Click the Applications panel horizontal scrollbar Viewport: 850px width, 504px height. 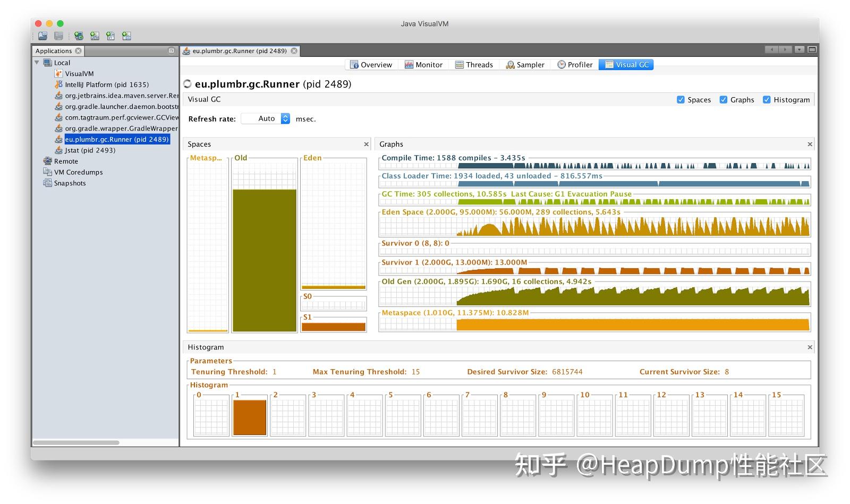click(76, 442)
